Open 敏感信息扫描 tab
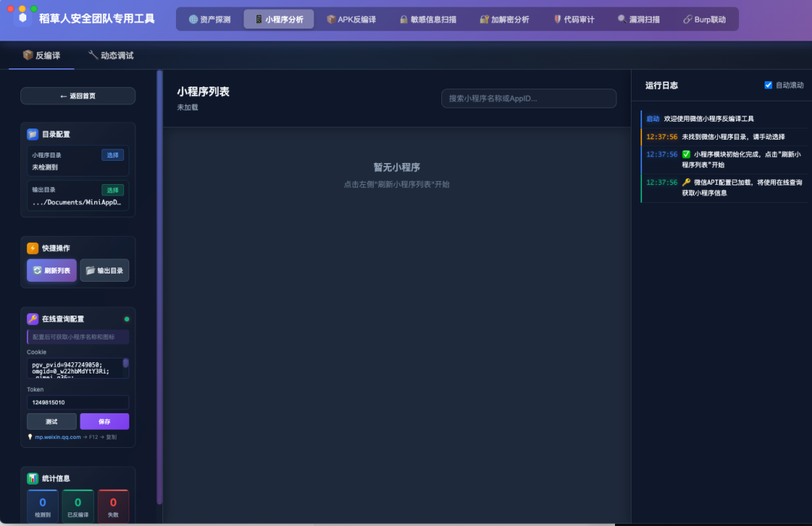This screenshot has width=812, height=526. [x=428, y=19]
